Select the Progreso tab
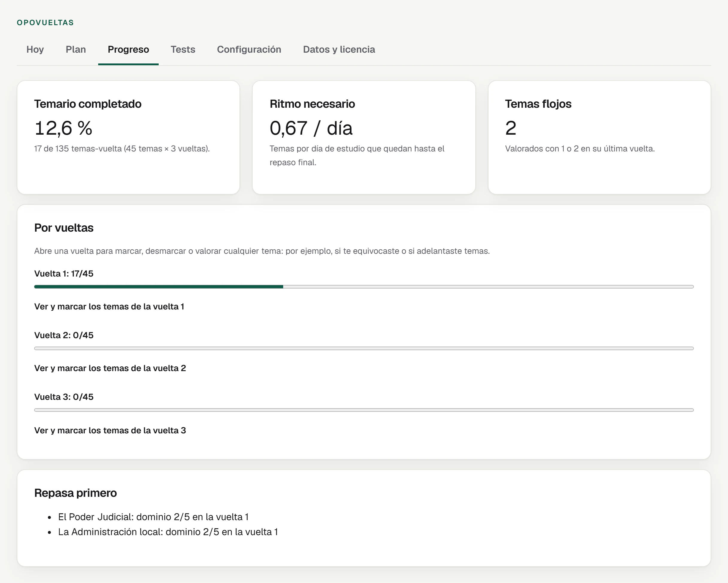The width and height of the screenshot is (728, 583). pos(128,49)
